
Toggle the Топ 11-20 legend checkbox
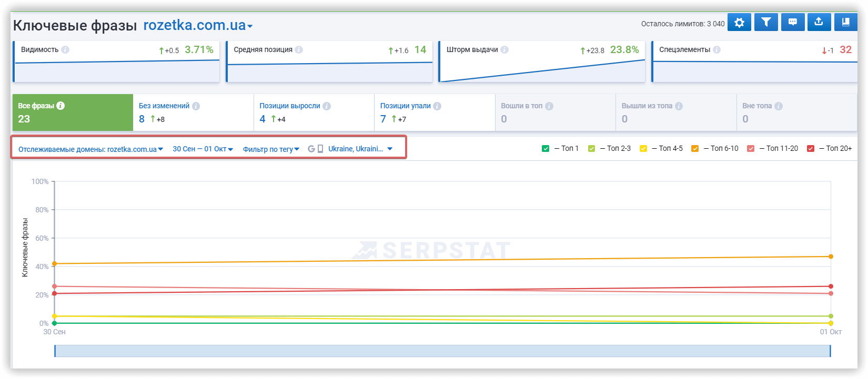click(x=751, y=149)
